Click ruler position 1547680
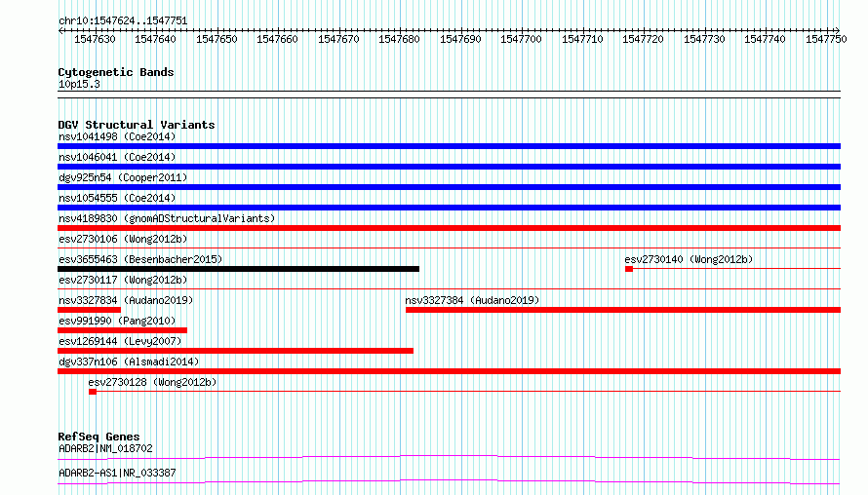Screen dimensions: 868x495 click(399, 39)
